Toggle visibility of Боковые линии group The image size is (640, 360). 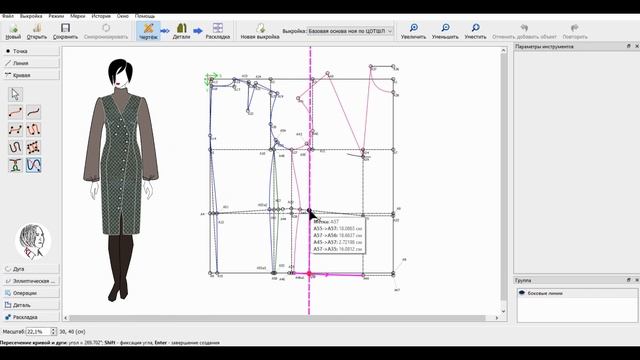(522, 293)
